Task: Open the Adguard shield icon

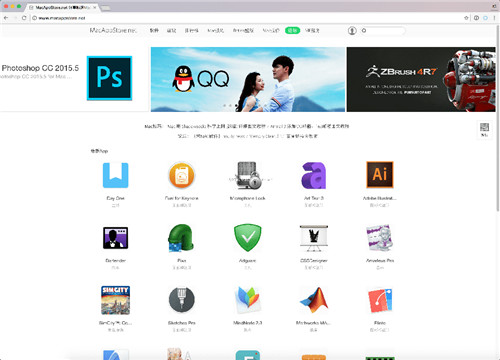Action: (x=247, y=238)
